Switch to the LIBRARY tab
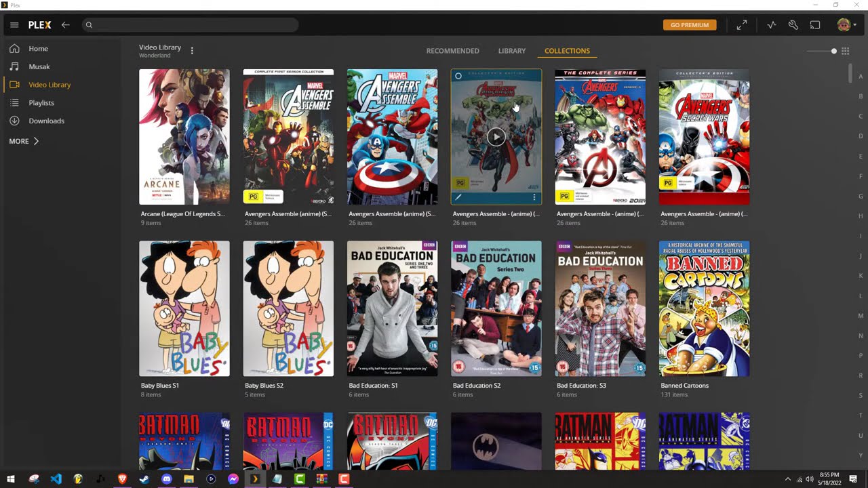Viewport: 868px width, 488px height. point(512,51)
